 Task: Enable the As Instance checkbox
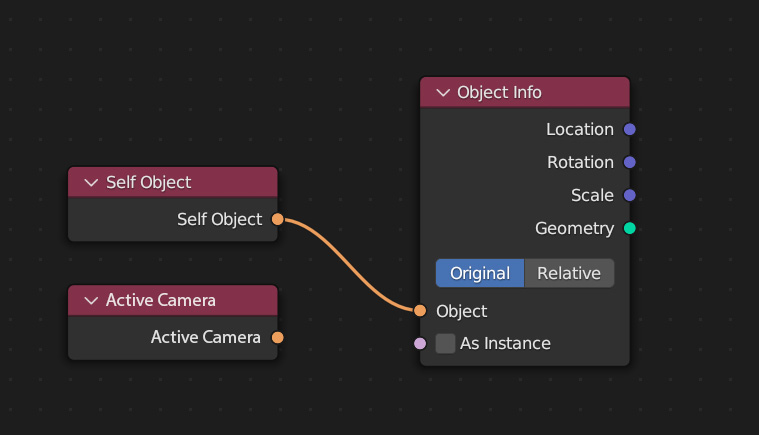pyautogui.click(x=445, y=344)
